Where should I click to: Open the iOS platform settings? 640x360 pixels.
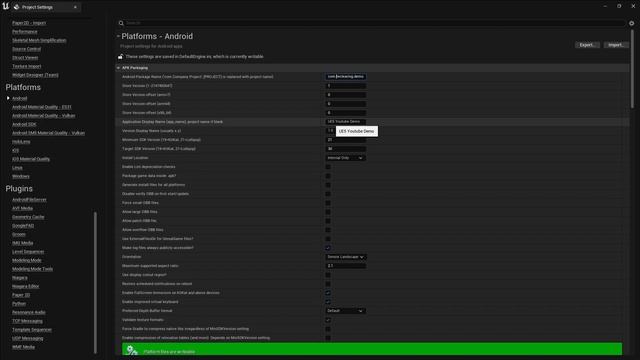coord(16,150)
